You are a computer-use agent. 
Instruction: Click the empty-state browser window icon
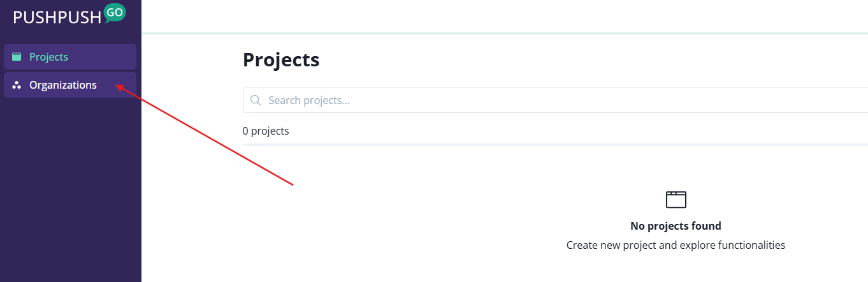pyautogui.click(x=676, y=200)
